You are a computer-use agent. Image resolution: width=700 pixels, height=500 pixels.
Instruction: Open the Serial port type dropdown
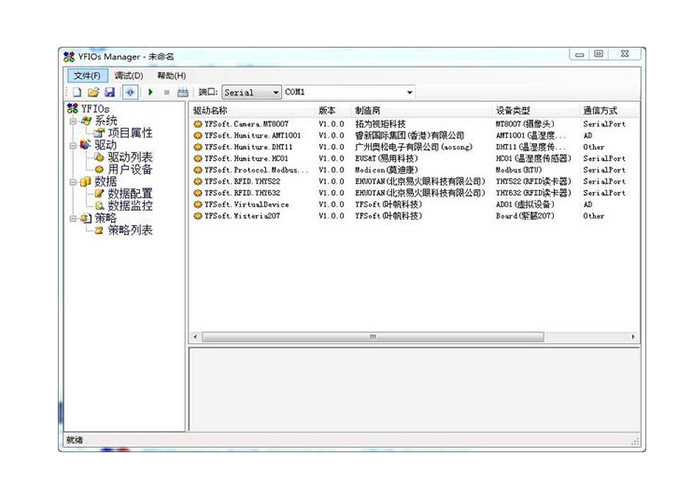252,92
